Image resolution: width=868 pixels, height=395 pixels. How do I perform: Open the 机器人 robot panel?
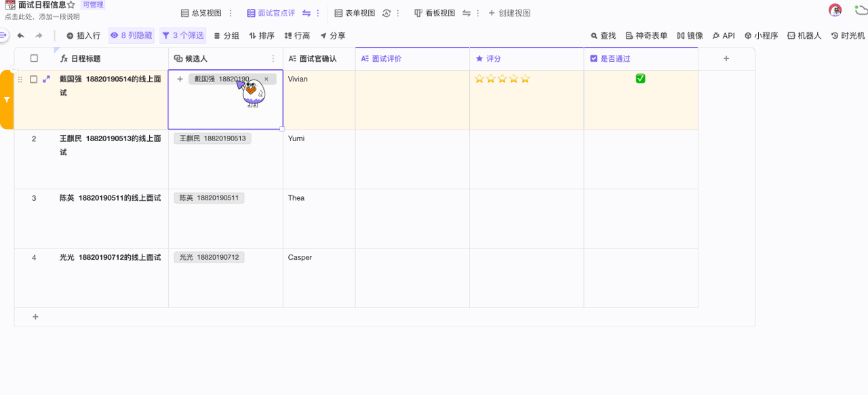[x=804, y=36]
